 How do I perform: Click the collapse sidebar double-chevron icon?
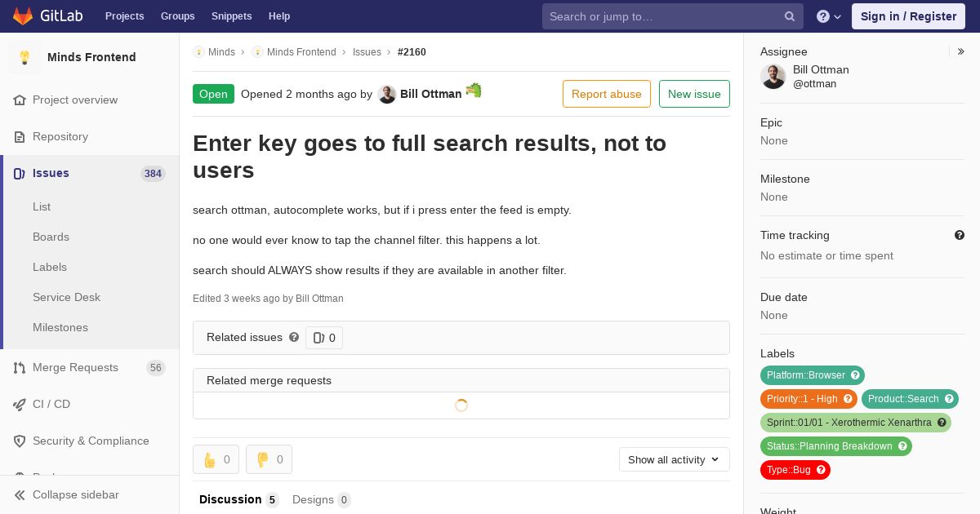coord(20,495)
